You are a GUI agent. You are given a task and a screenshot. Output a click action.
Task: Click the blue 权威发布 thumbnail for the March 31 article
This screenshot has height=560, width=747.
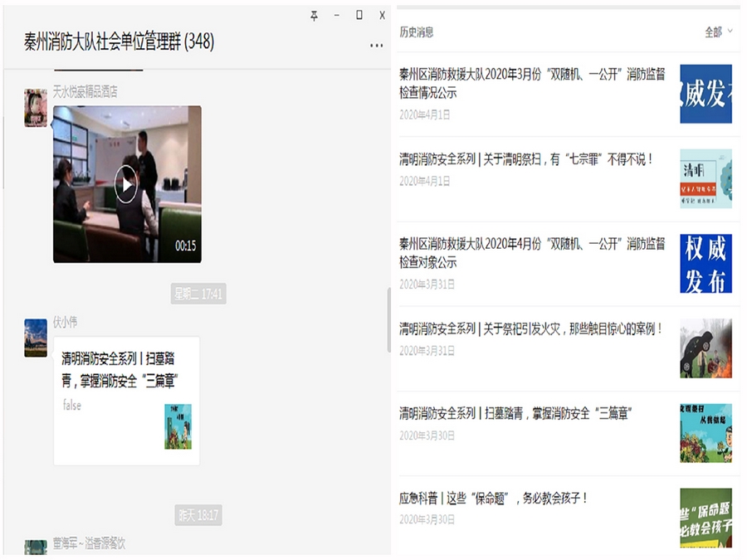[x=706, y=263]
